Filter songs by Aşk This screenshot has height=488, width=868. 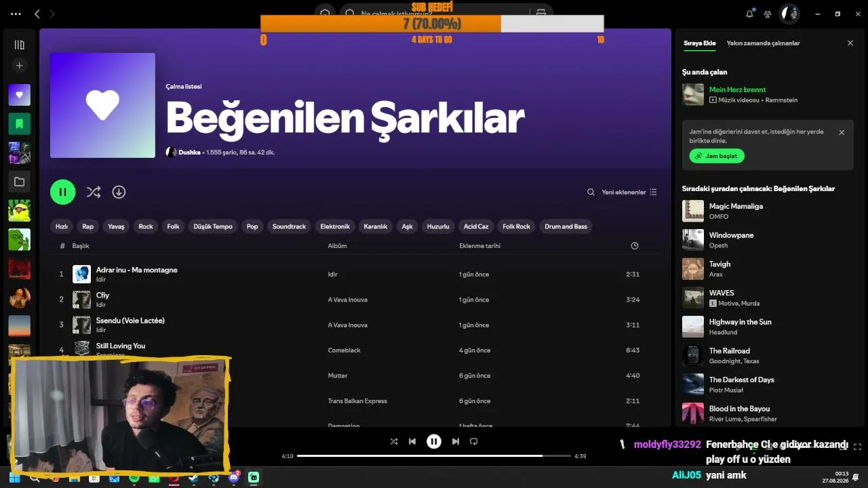pyautogui.click(x=407, y=226)
